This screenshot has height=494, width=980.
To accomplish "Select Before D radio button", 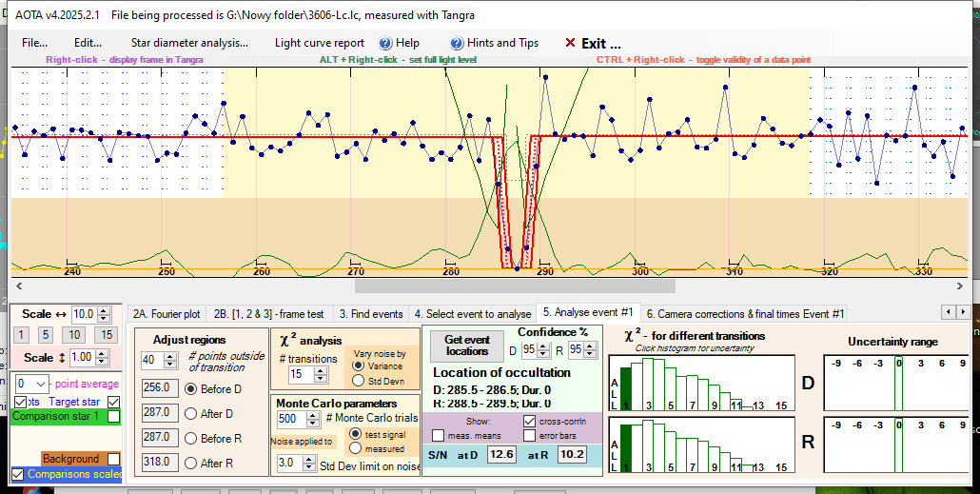I will pos(191,389).
